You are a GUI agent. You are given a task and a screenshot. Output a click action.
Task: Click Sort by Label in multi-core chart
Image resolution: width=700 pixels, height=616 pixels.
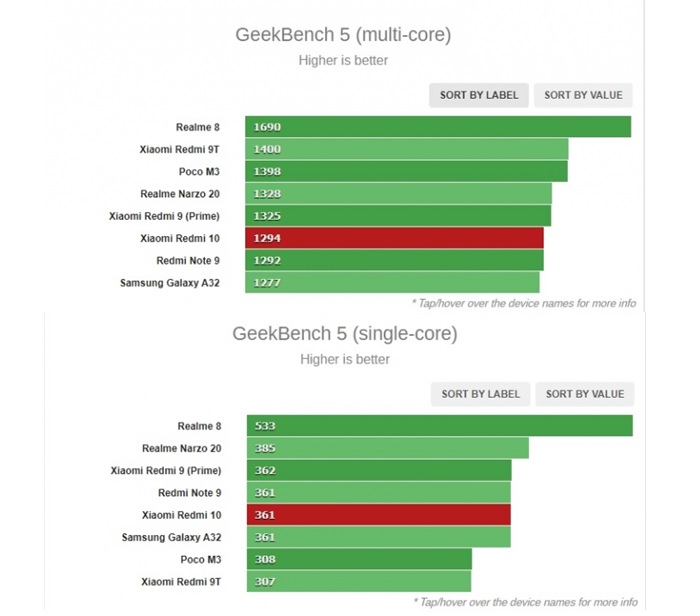click(x=479, y=95)
